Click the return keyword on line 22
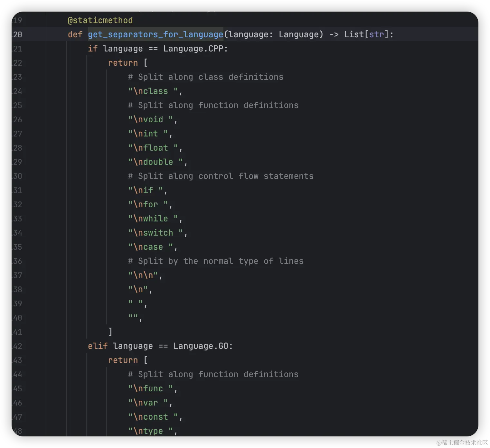490x448 pixels. (x=123, y=63)
